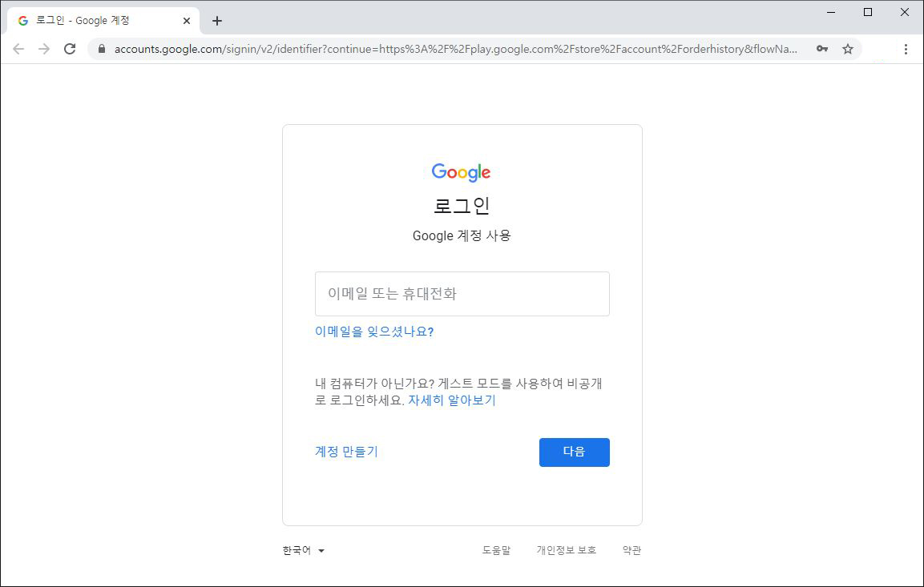Open the 개인정보 보호 footer link
The width and height of the screenshot is (924, 587).
(567, 550)
